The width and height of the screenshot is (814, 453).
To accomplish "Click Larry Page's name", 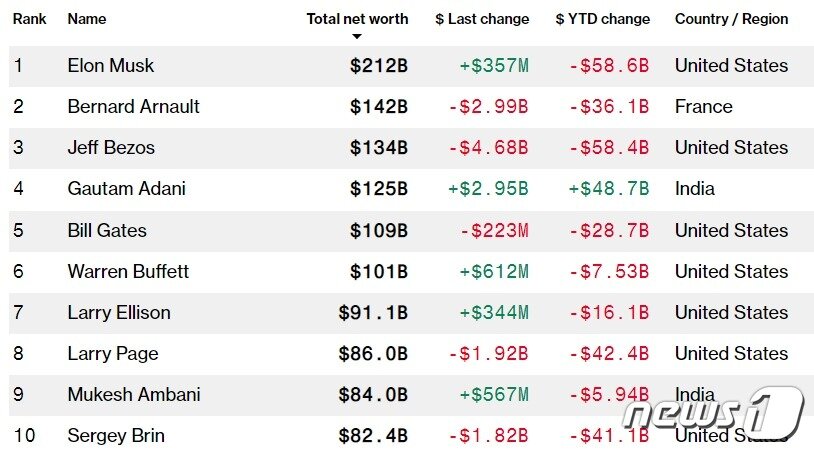I will point(113,353).
